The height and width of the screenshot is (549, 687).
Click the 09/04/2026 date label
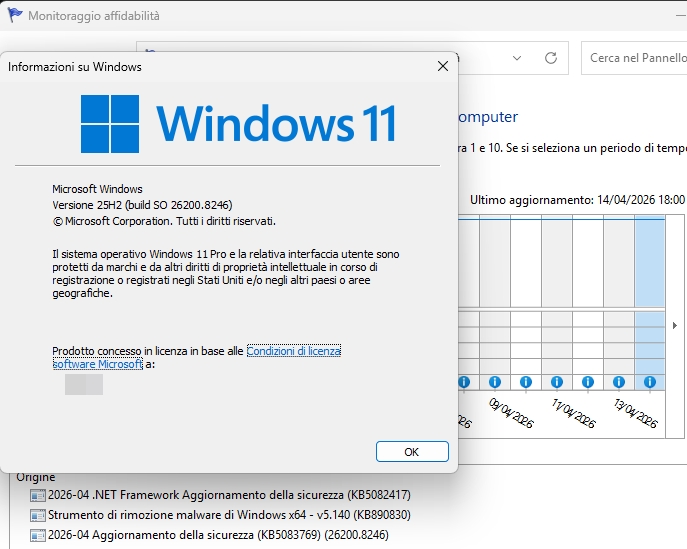pos(511,413)
